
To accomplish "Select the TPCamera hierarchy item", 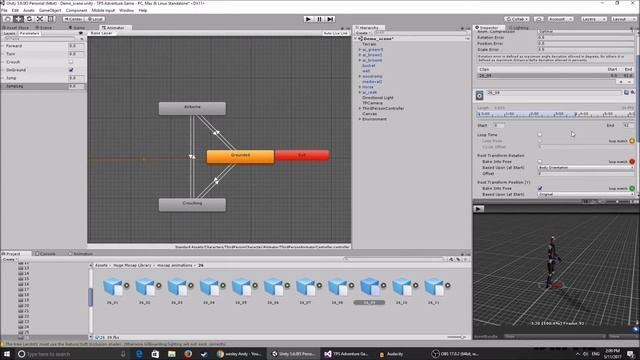I will click(372, 103).
